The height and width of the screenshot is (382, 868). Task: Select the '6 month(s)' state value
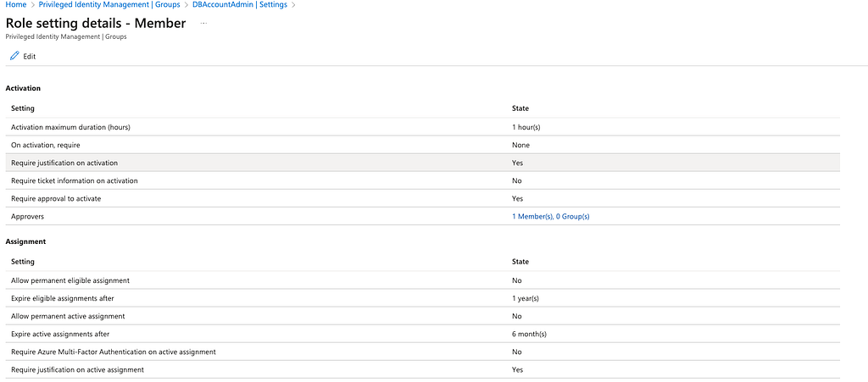530,334
